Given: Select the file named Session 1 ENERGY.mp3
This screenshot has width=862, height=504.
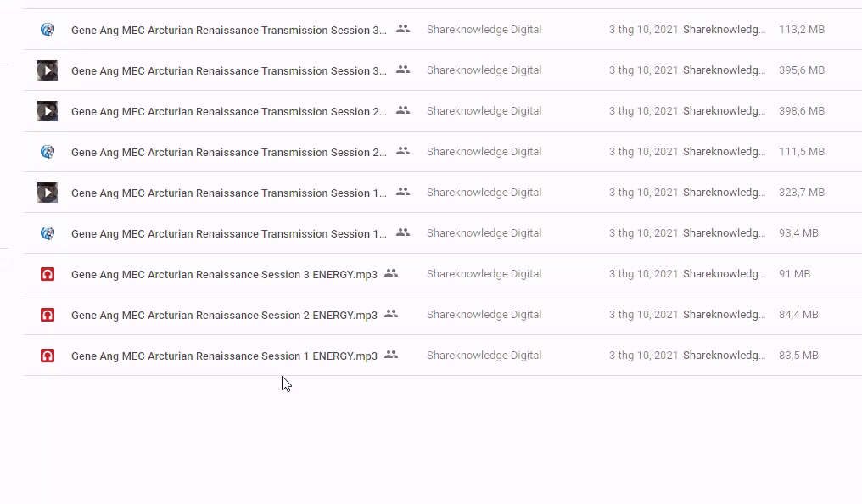Looking at the screenshot, I should [x=224, y=356].
